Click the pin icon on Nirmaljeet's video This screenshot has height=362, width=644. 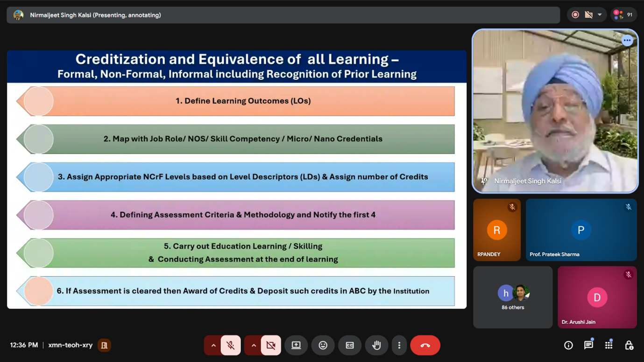click(484, 181)
